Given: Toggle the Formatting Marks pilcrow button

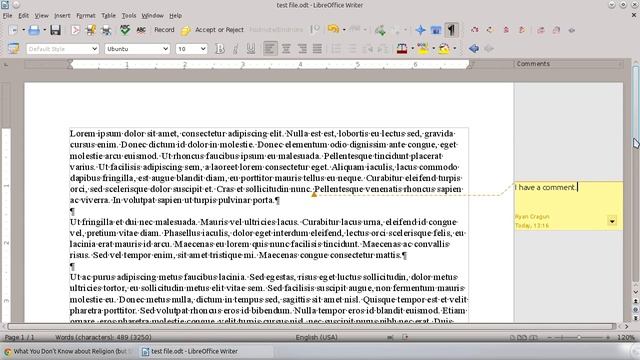Looking at the screenshot, I should pos(451,30).
